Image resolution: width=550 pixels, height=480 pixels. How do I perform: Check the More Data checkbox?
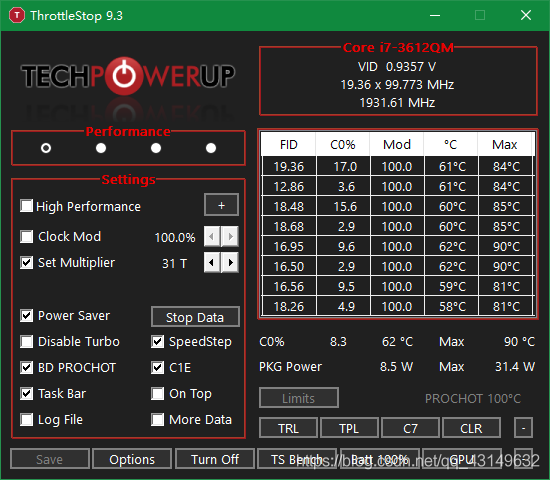pos(157,420)
